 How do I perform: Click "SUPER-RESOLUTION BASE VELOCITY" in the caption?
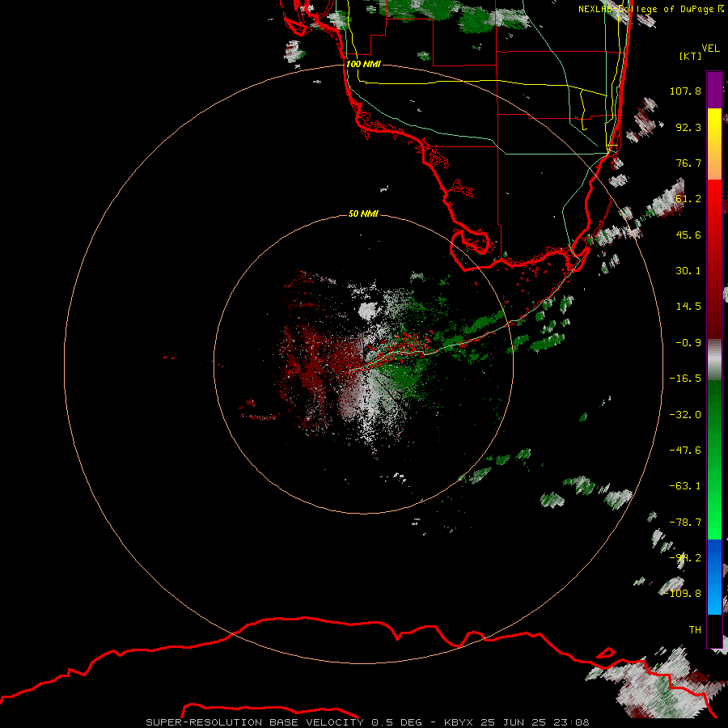pyautogui.click(x=255, y=722)
